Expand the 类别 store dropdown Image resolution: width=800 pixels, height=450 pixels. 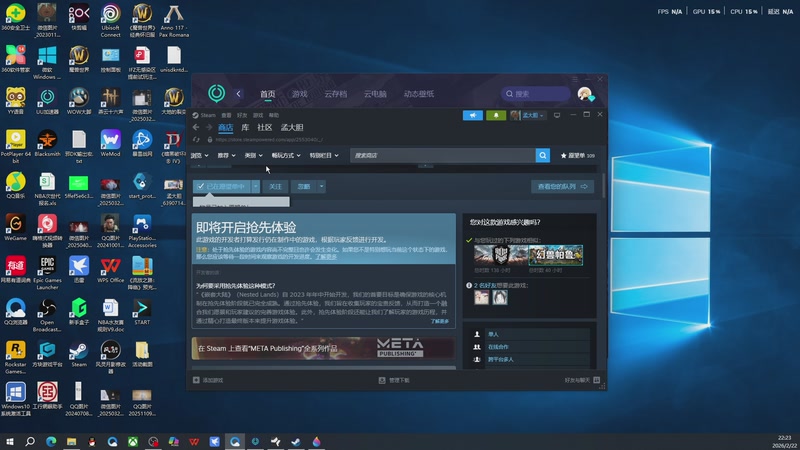[x=254, y=155]
